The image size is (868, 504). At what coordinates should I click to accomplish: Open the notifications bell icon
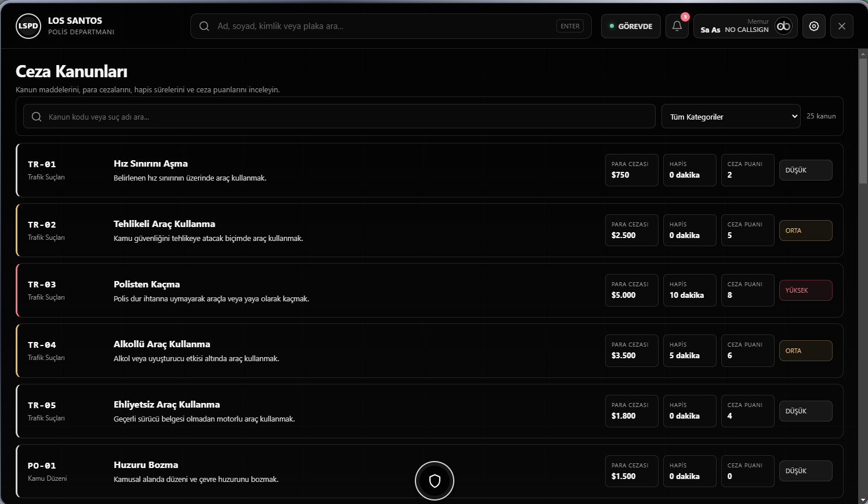click(x=677, y=26)
